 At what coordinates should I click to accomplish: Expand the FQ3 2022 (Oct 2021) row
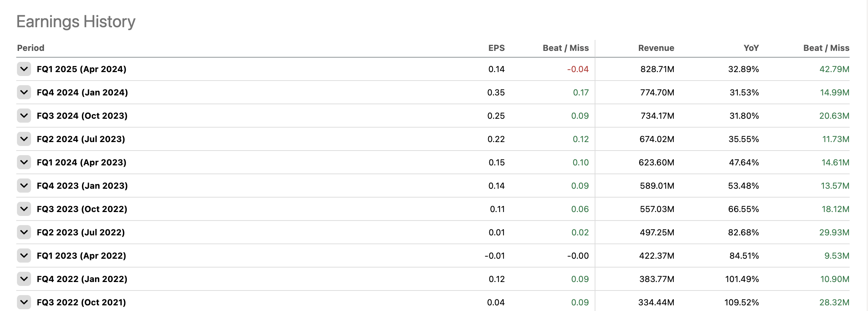(x=24, y=302)
